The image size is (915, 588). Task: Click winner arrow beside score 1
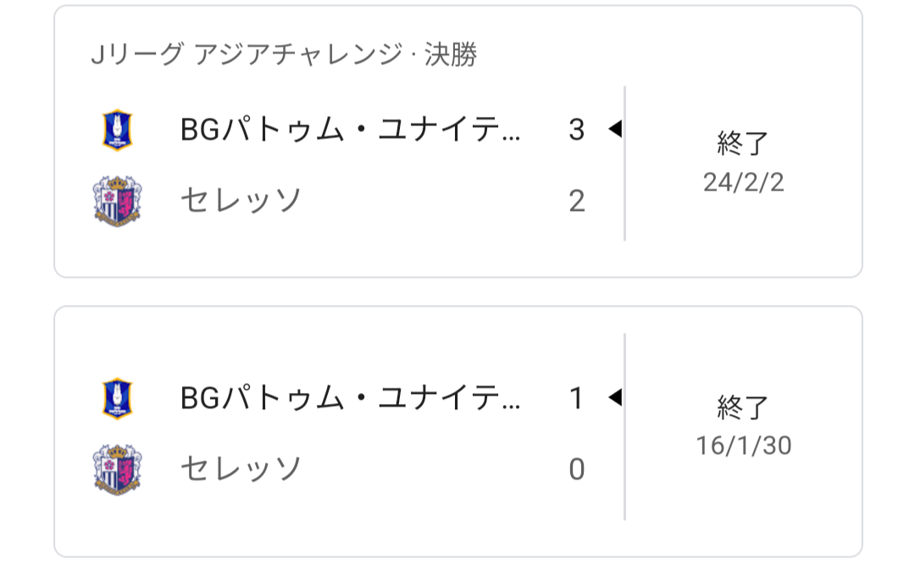[615, 397]
